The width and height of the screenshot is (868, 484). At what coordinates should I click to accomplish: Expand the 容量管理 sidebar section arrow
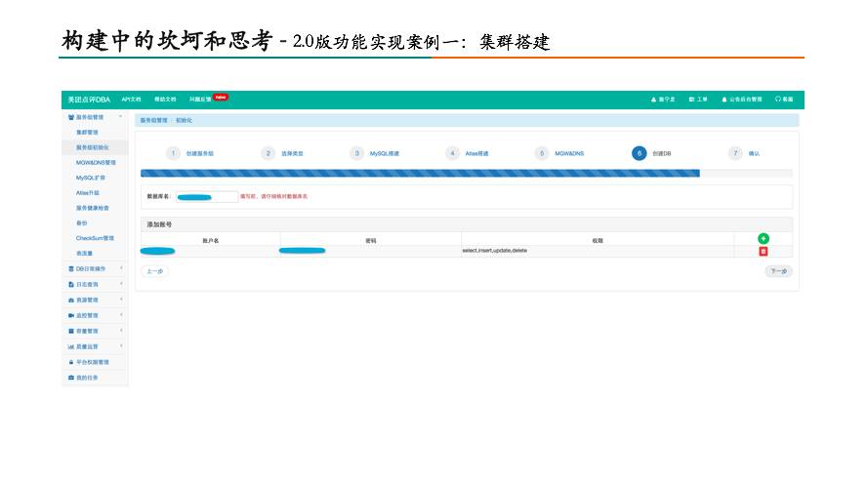[x=121, y=330]
